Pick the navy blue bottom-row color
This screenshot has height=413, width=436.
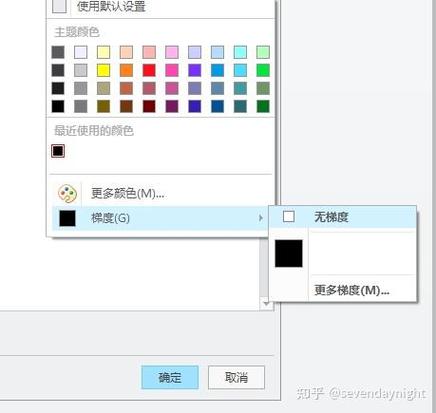pyautogui.click(x=217, y=106)
